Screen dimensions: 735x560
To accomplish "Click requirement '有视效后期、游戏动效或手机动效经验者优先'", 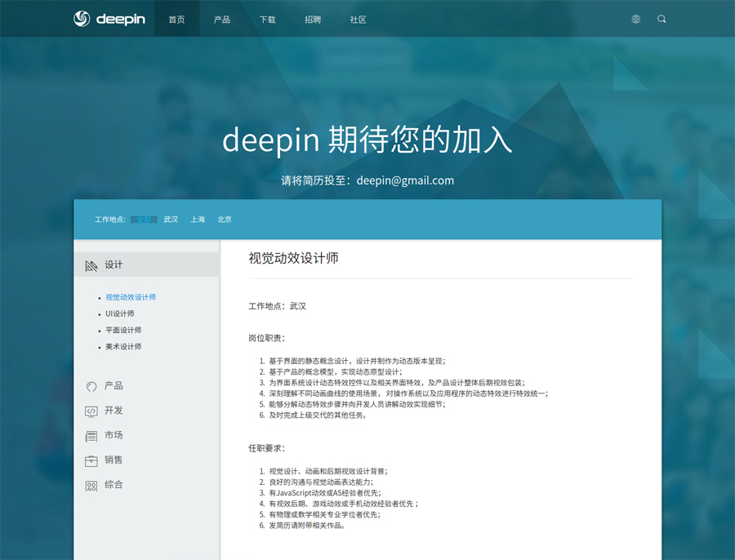I will [343, 504].
